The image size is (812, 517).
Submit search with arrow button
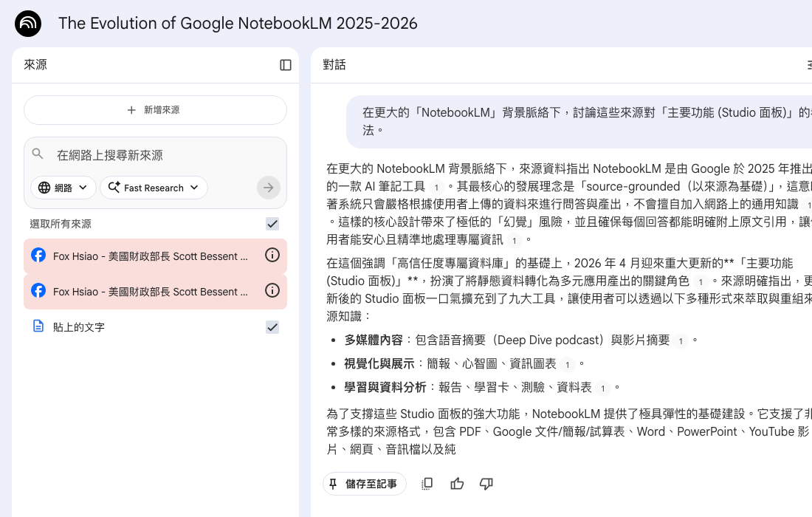pyautogui.click(x=268, y=188)
